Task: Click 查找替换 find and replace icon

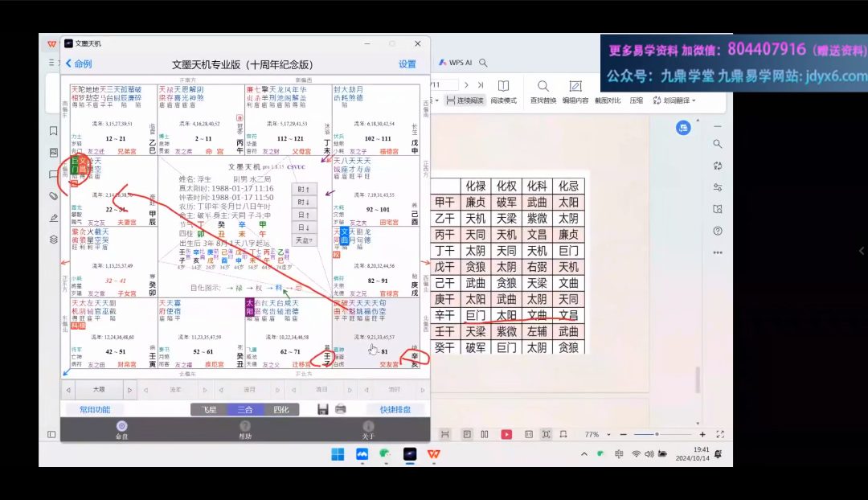Action: (x=542, y=87)
